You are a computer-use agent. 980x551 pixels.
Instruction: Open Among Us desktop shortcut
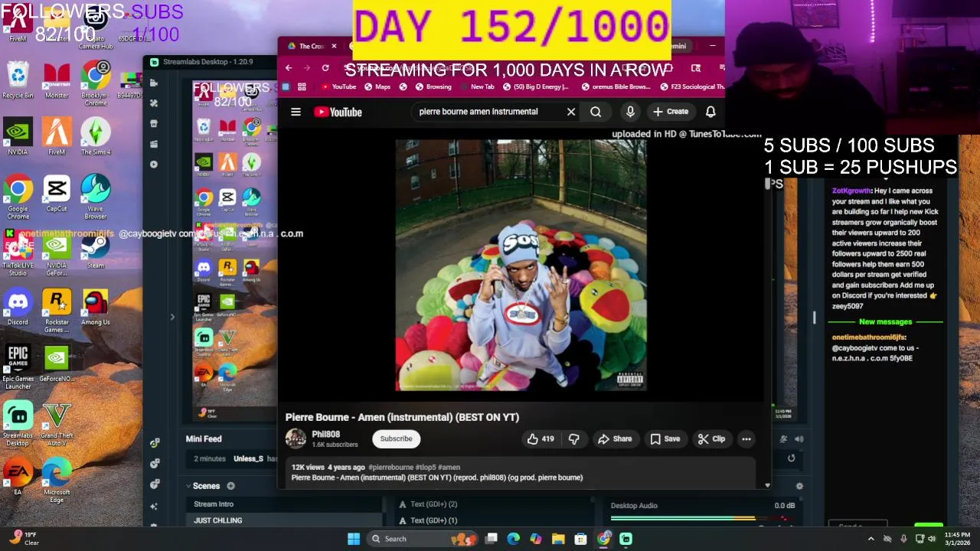(96, 307)
